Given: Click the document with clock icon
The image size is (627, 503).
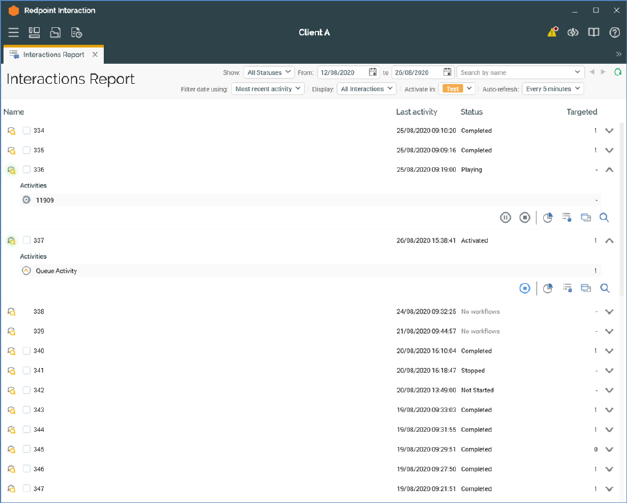Looking at the screenshot, I should point(76,32).
